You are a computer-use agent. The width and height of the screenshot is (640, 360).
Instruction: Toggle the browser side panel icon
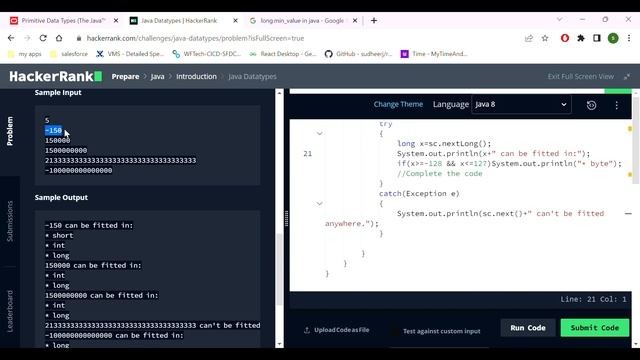597,38
